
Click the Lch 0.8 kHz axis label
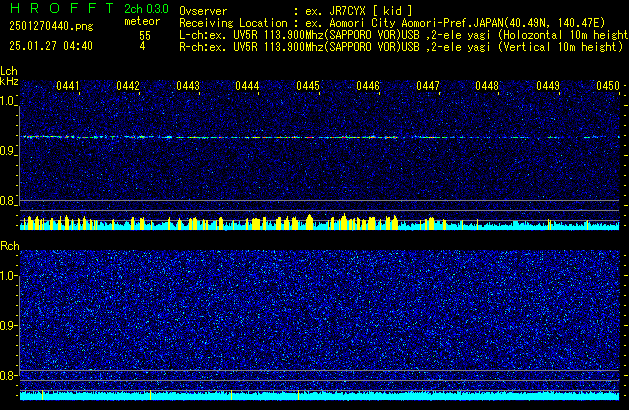[x=8, y=201]
